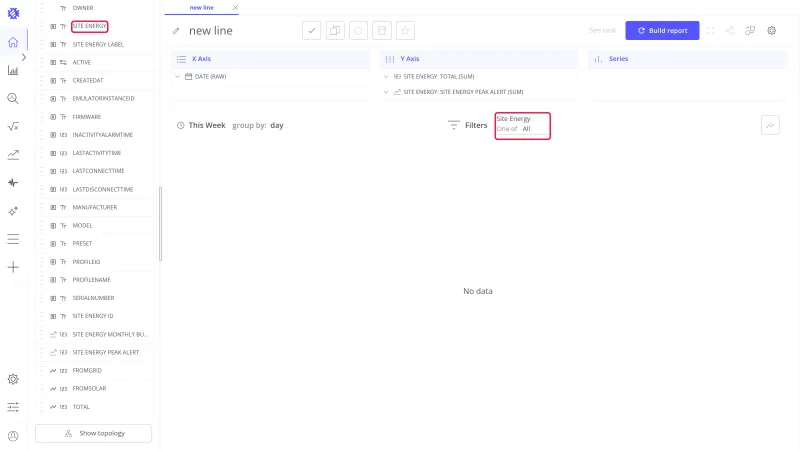Click the share icon
This screenshot has height=450, width=800.
pyautogui.click(x=730, y=31)
